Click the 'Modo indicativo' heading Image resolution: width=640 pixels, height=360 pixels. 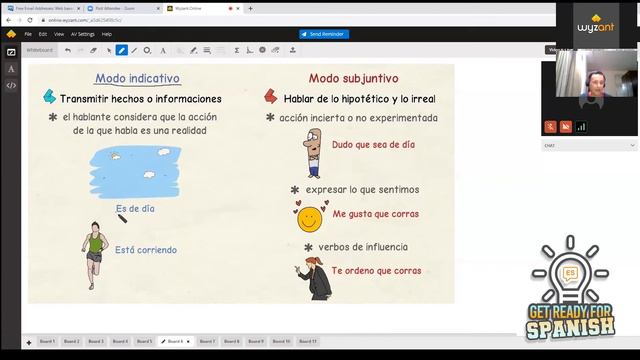(138, 78)
